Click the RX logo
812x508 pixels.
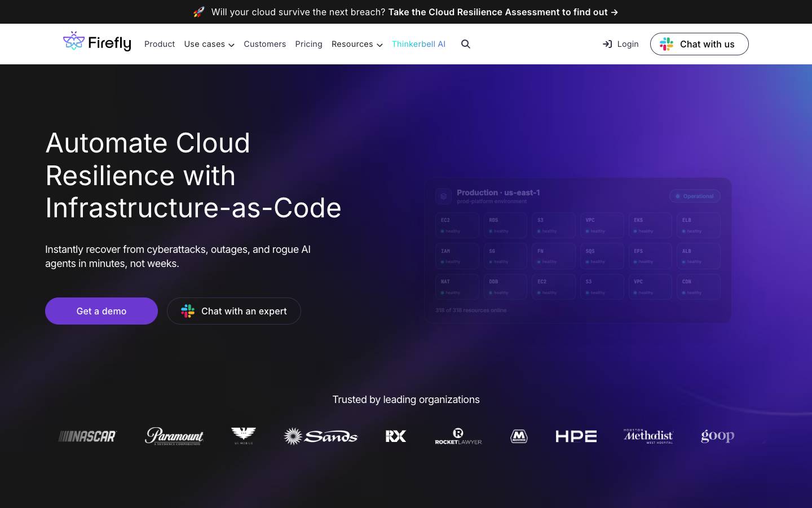396,436
